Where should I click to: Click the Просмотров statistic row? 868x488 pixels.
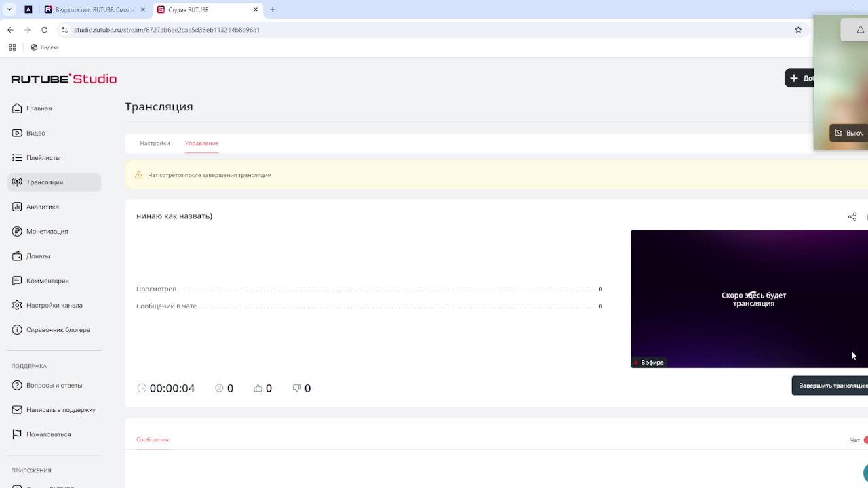369,289
